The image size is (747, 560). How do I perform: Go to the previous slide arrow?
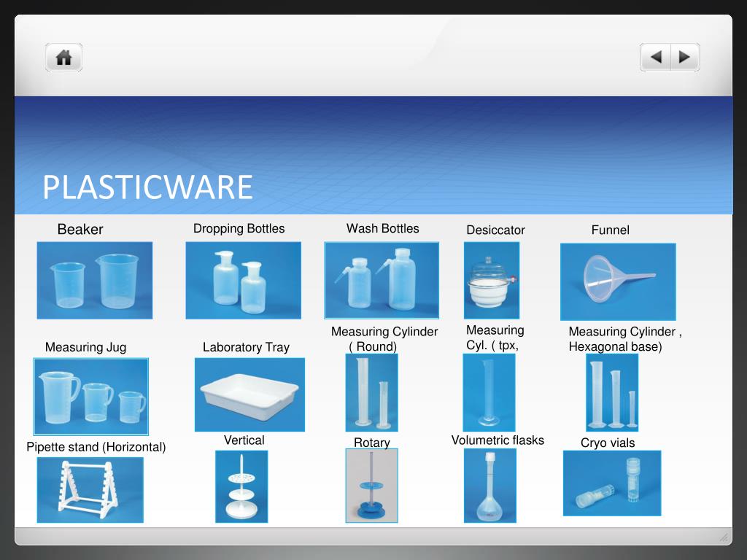click(x=656, y=57)
